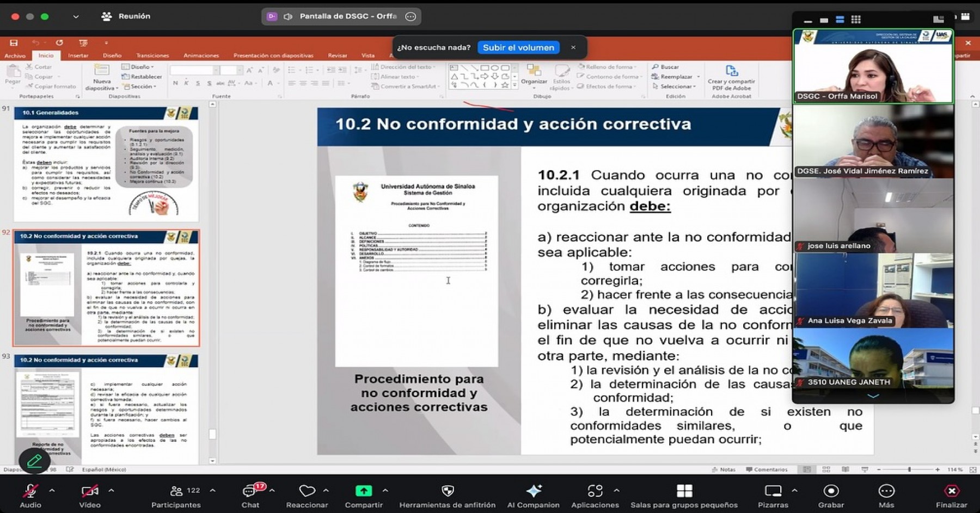Image resolution: width=980 pixels, height=513 pixels.
Task: Click the Convertir a SmartArt icon
Action: tap(377, 85)
